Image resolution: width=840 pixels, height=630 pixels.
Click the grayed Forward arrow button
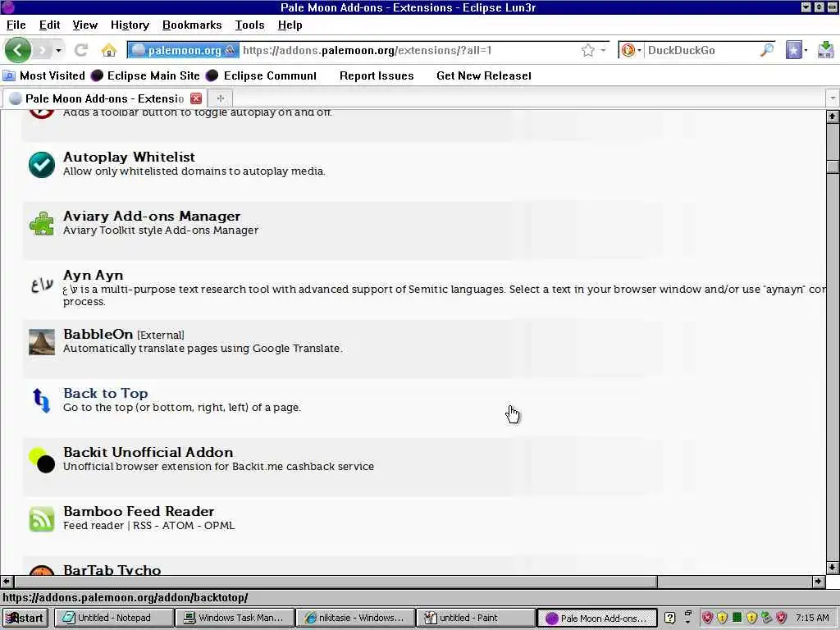tap(42, 50)
